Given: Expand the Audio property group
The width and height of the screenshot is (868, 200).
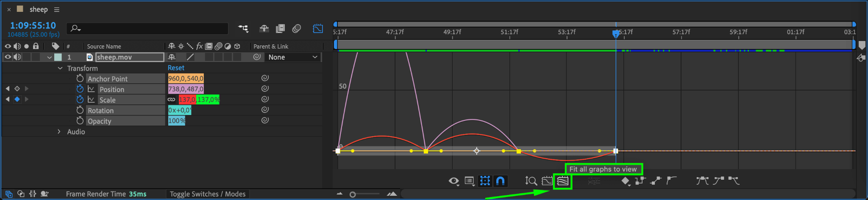Looking at the screenshot, I should click(x=59, y=132).
